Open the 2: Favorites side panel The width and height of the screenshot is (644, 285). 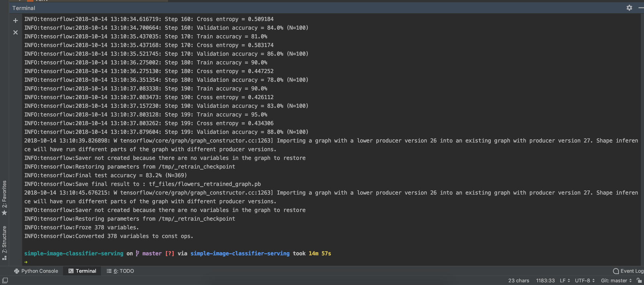point(4,194)
